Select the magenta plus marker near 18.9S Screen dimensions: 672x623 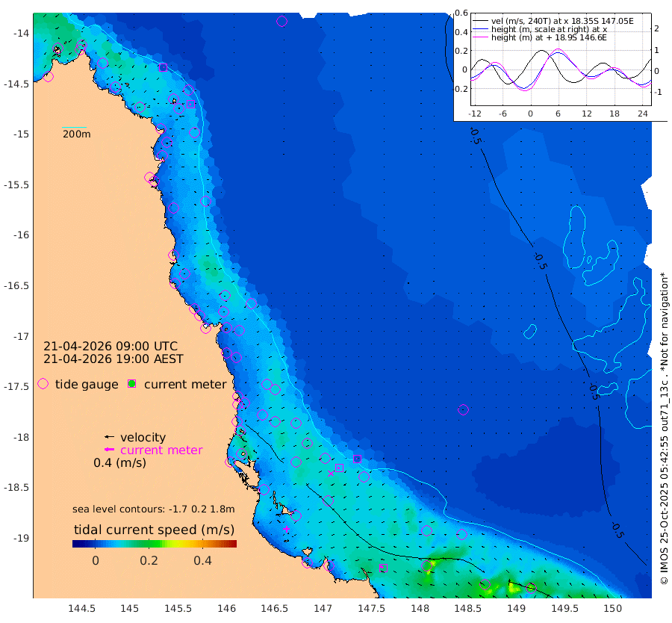click(x=286, y=529)
